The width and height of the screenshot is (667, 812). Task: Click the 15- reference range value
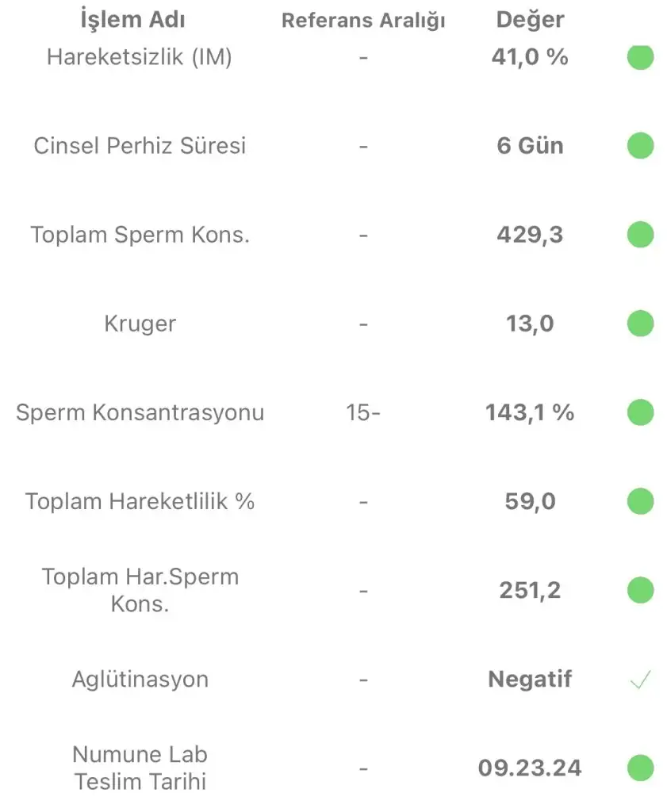click(363, 412)
